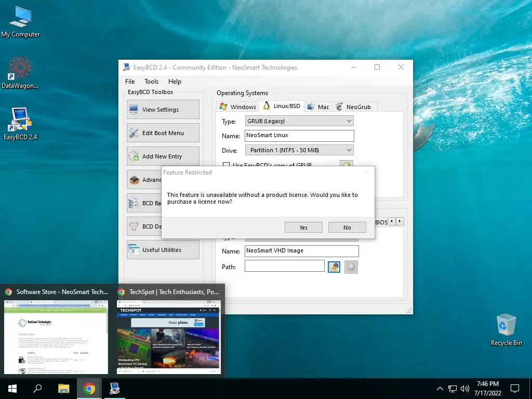532x399 pixels.
Task: Click the empty Path input field
Action: 284,266
